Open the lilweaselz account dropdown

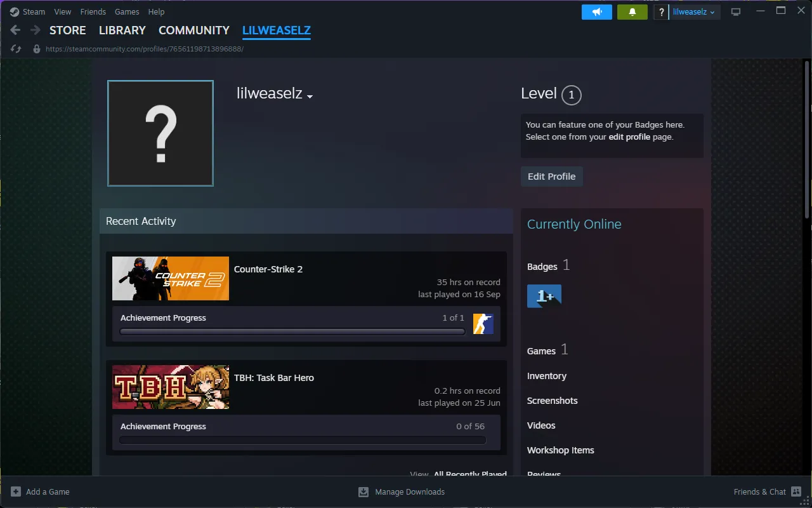[x=693, y=12]
